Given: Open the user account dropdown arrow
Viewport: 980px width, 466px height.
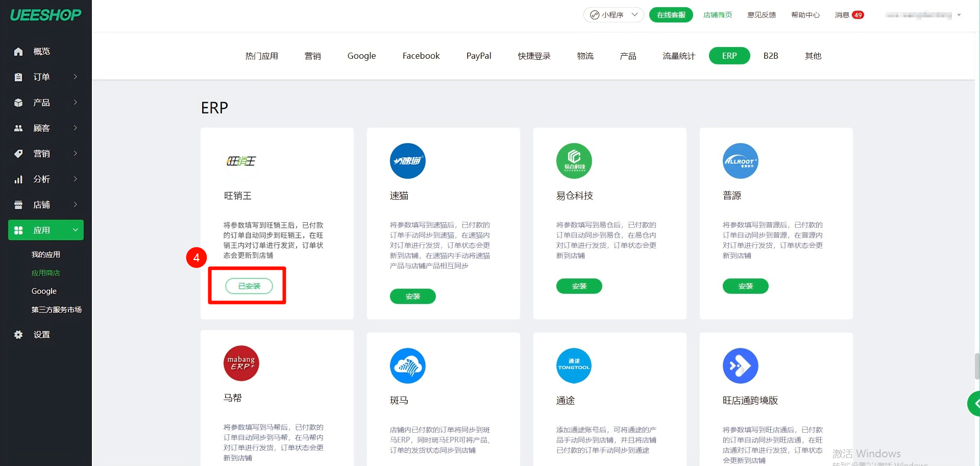Looking at the screenshot, I should coord(959,15).
